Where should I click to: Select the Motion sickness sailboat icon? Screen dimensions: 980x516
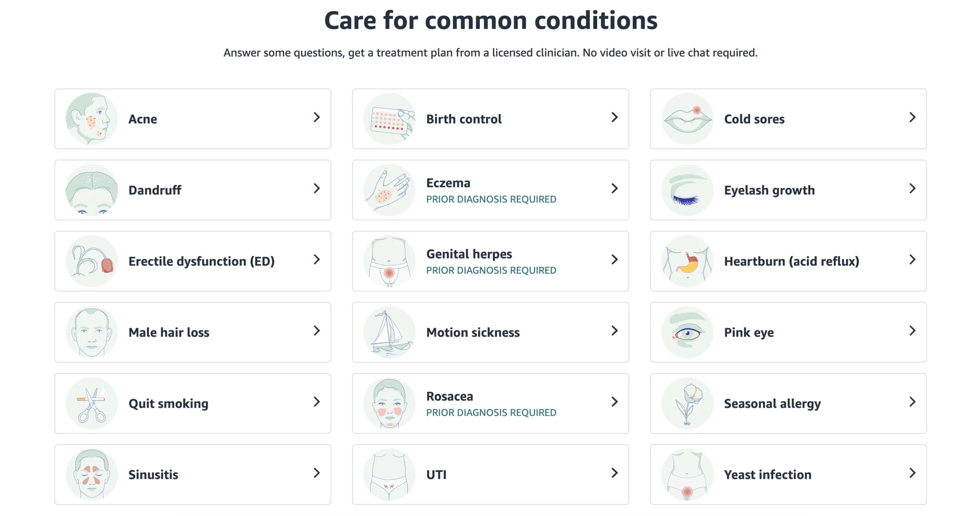[389, 332]
